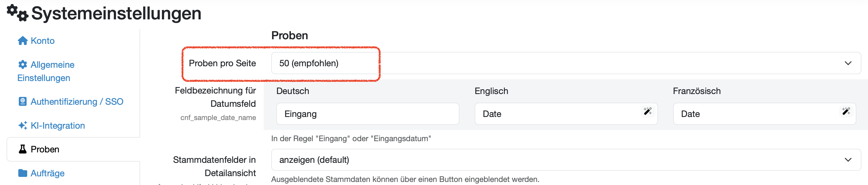Click magic wand in Englisch field
Screen dimensions: 868x185
coord(647,111)
